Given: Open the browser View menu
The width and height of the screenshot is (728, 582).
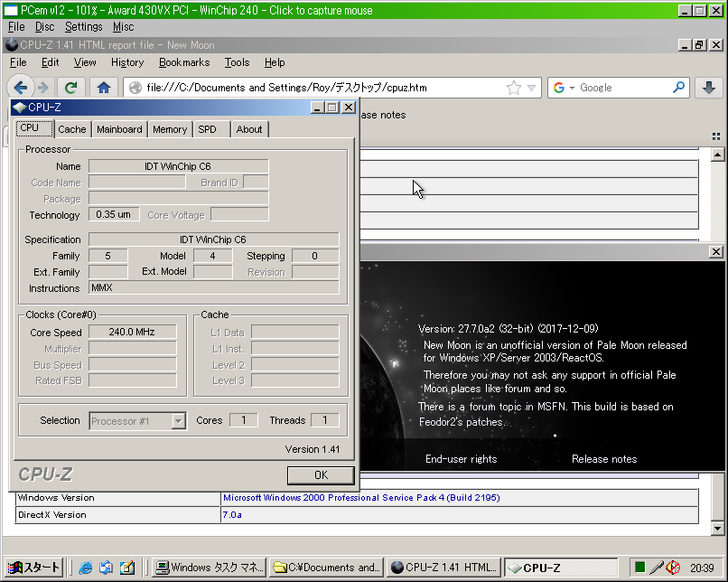Looking at the screenshot, I should click(x=85, y=62).
